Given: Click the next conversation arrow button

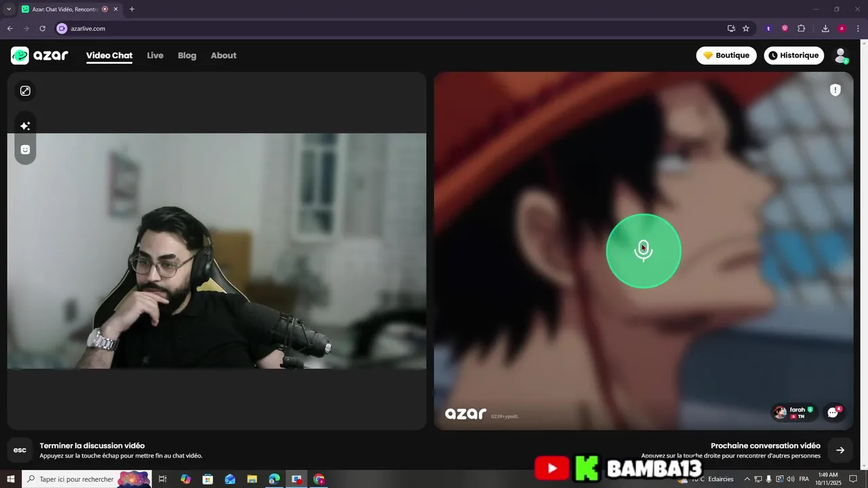Looking at the screenshot, I should (840, 450).
